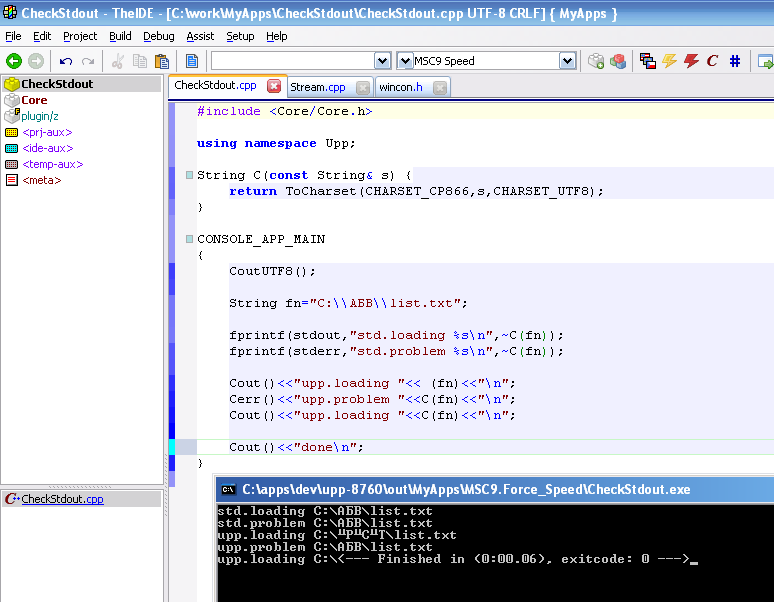Select CheckStdout.cpp in the file list
The width and height of the screenshot is (774, 602).
click(62, 499)
